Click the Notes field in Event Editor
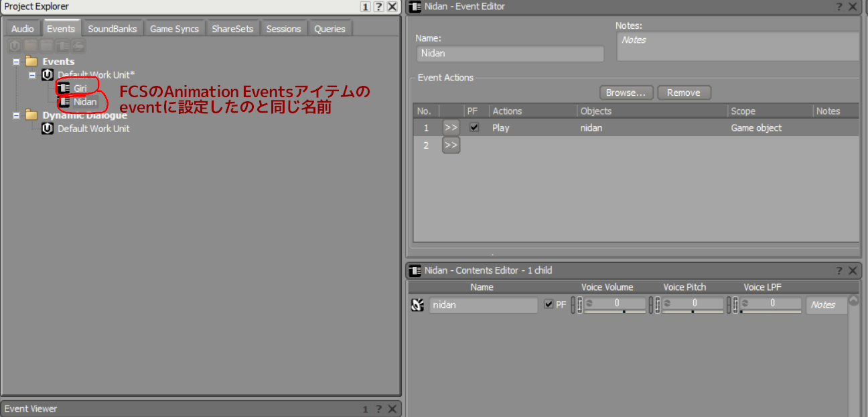This screenshot has width=868, height=417. click(x=737, y=46)
